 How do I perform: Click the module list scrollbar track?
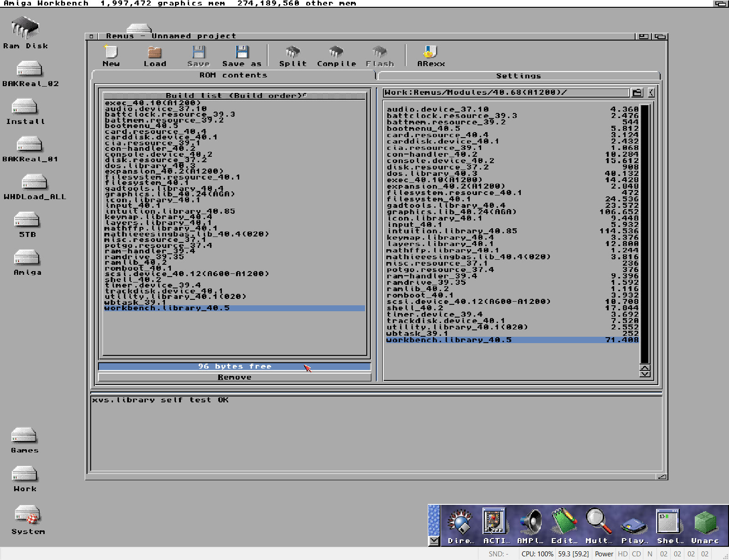(645, 234)
